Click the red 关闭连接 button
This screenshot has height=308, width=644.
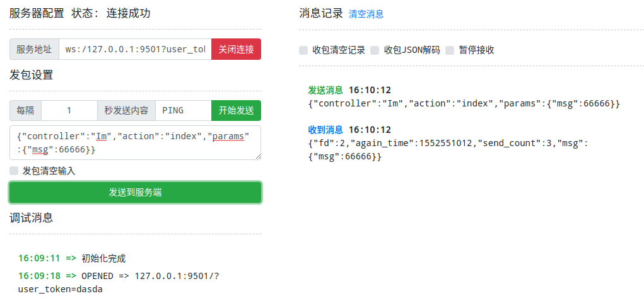click(x=236, y=49)
